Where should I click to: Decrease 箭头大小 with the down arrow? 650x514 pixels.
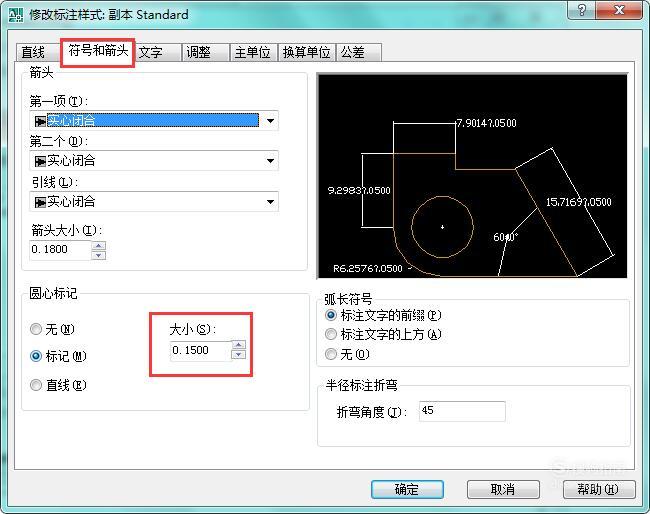click(x=98, y=255)
